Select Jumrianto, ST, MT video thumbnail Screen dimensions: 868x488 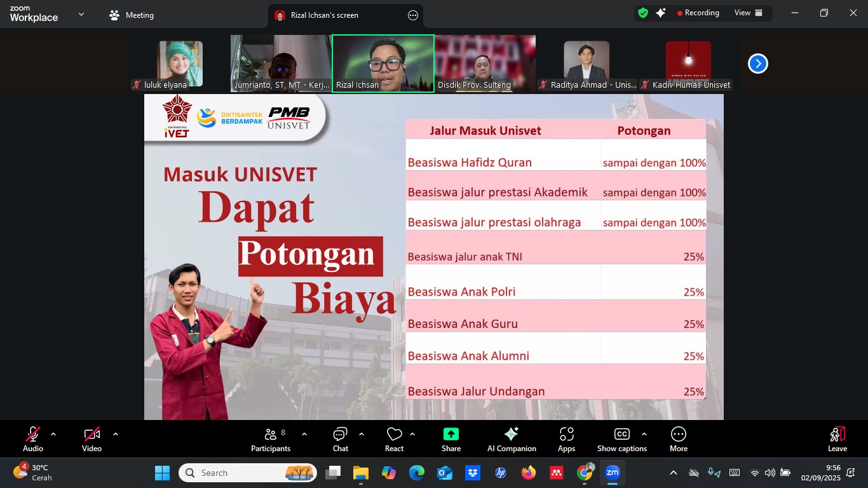[281, 64]
